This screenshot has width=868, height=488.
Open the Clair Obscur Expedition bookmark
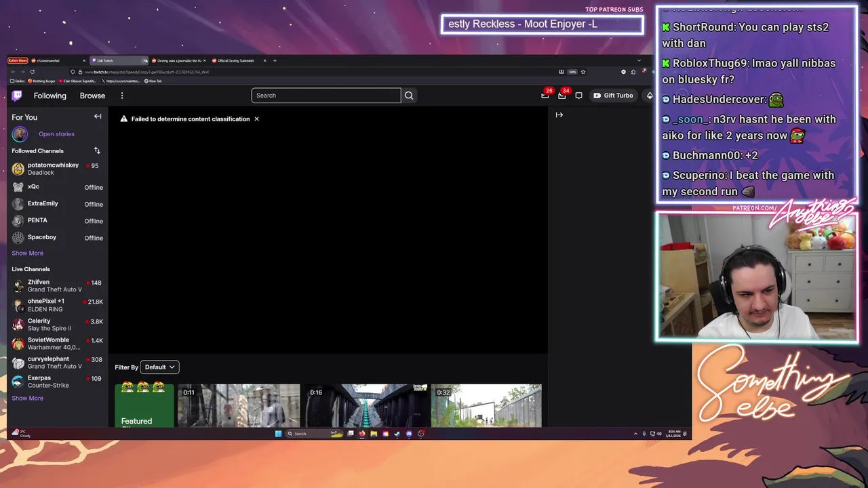point(78,81)
